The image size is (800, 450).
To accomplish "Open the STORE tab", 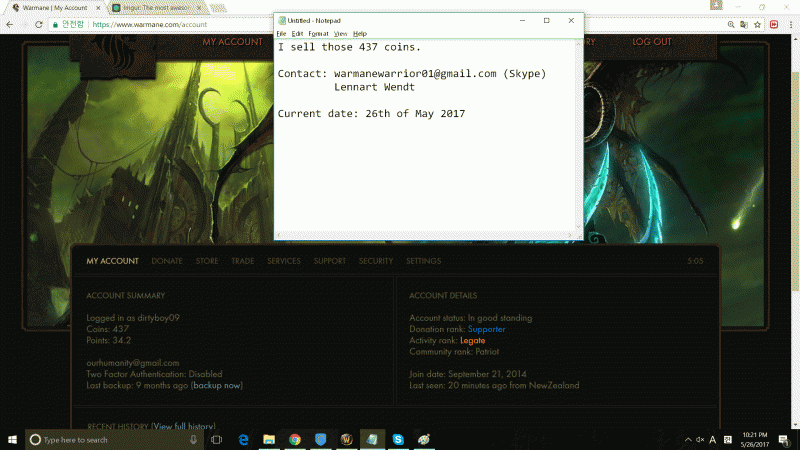I will pyautogui.click(x=207, y=261).
